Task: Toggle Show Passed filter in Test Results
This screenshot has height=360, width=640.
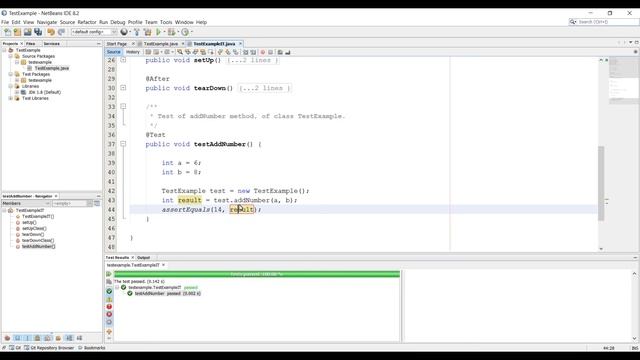Action: [x=109, y=291]
